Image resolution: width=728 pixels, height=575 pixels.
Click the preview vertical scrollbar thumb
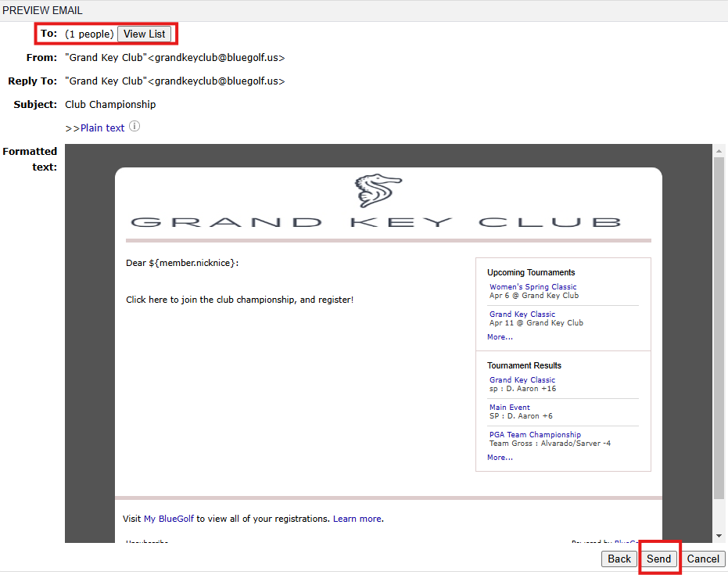(x=719, y=329)
